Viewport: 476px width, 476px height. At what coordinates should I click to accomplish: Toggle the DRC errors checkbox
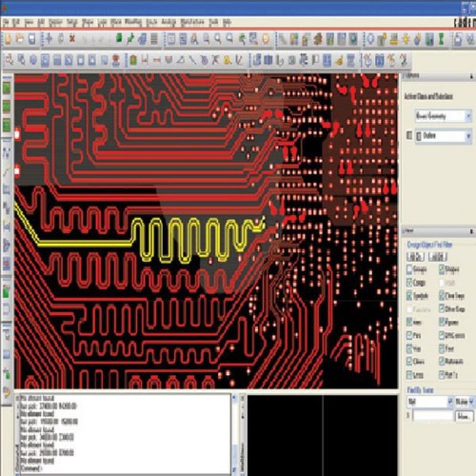pos(441,336)
